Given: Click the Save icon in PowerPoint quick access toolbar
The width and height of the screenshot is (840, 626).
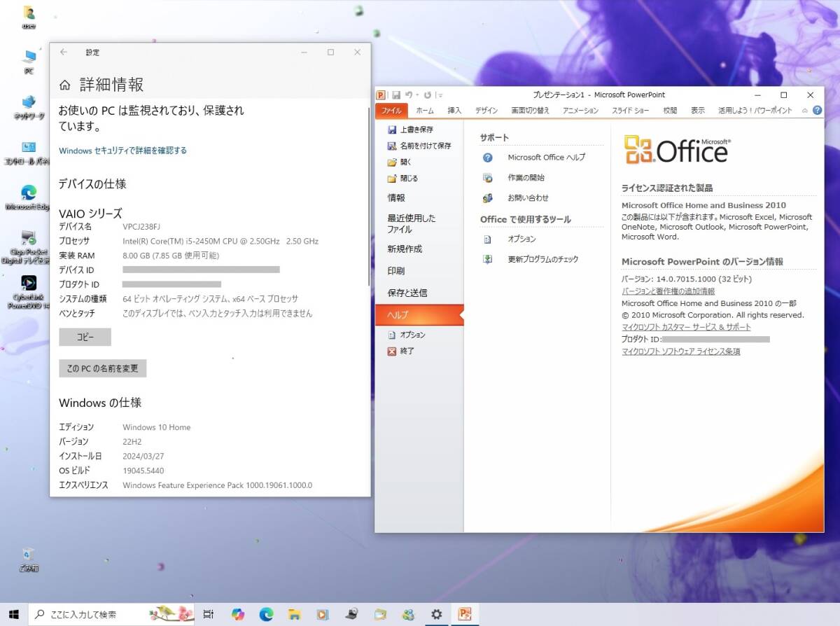Looking at the screenshot, I should point(396,95).
